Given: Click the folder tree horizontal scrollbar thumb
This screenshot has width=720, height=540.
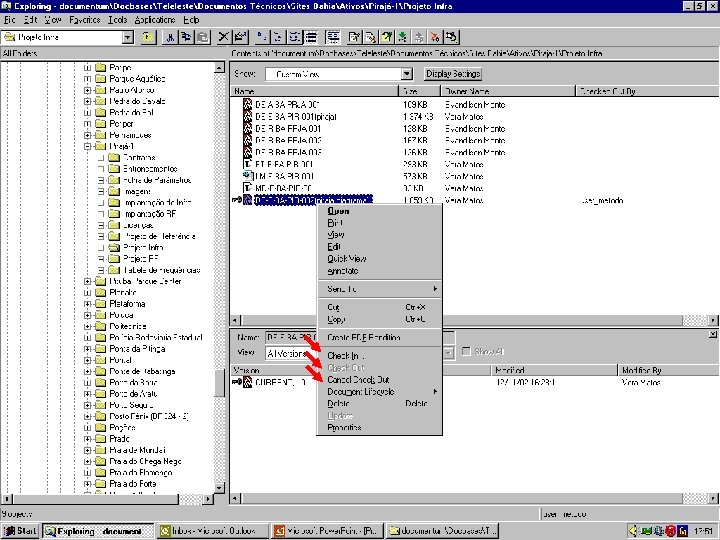Looking at the screenshot, I should click(96, 499).
